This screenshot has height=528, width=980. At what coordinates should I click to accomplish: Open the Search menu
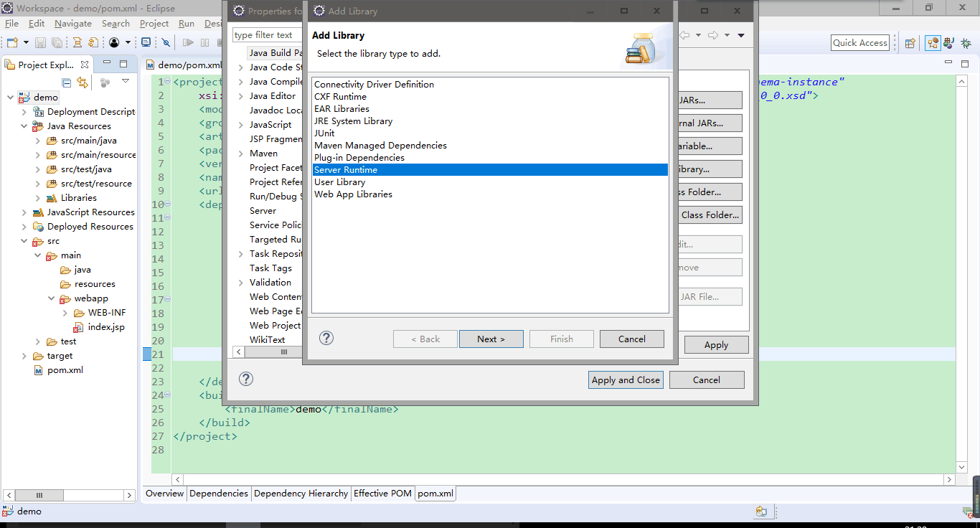coord(116,23)
